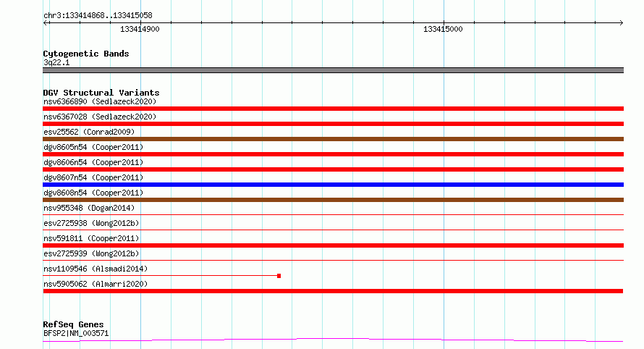Click the thin red line under esv2725938
This screenshot has height=349, width=644.
(x=333, y=230)
